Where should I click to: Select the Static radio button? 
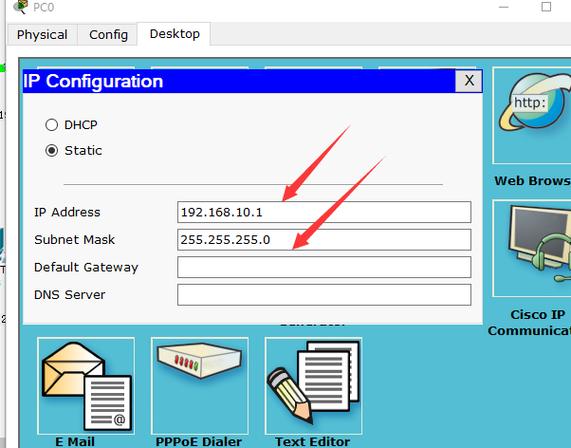click(x=52, y=150)
